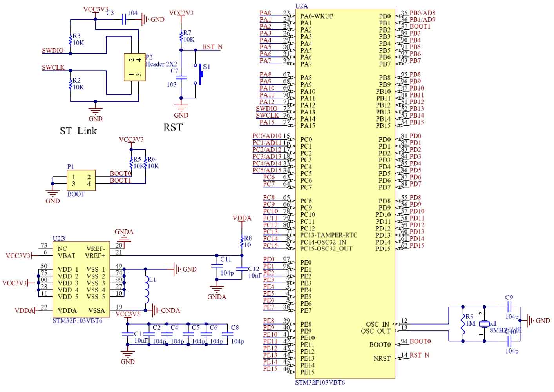
Task: Click the RST_N net label beside R7
Action: coord(212,47)
